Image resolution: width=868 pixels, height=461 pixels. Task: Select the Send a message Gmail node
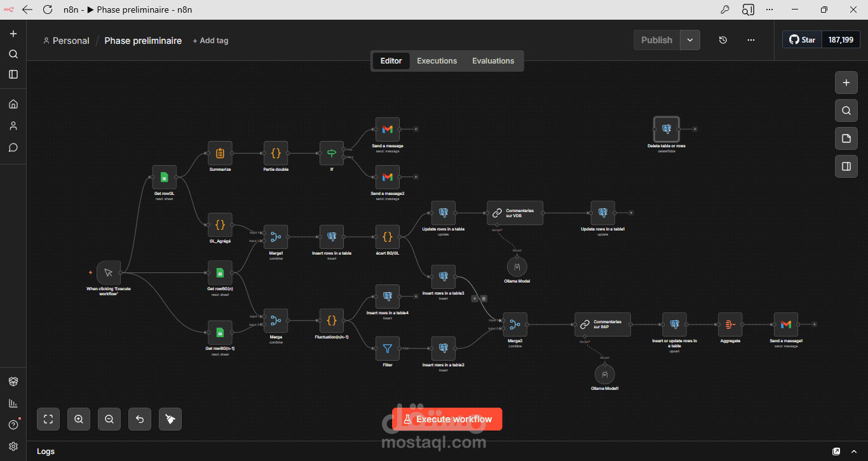[x=388, y=129]
